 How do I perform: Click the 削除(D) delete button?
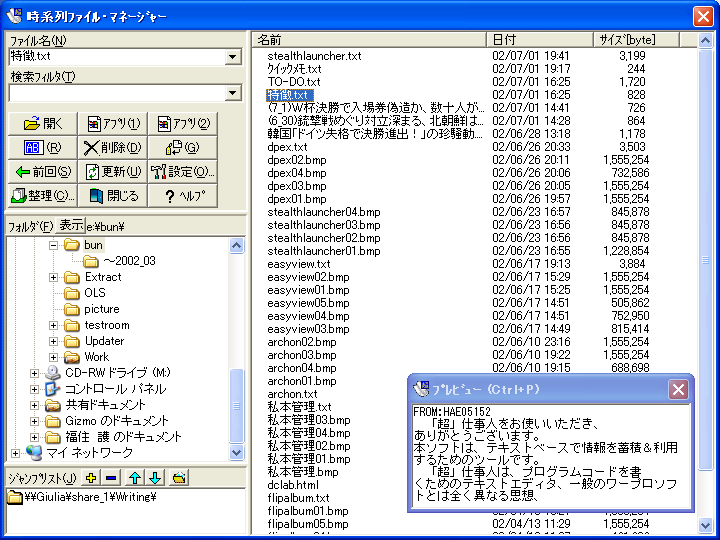point(113,147)
